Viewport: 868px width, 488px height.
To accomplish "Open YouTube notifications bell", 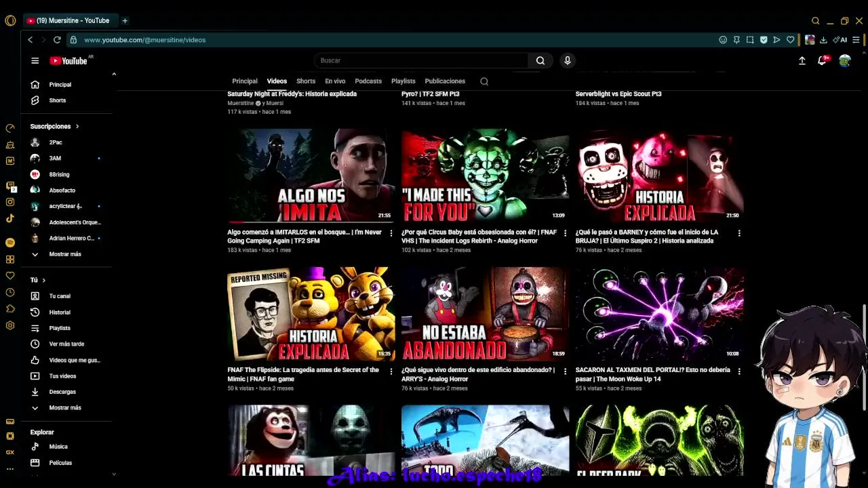I will click(x=822, y=60).
